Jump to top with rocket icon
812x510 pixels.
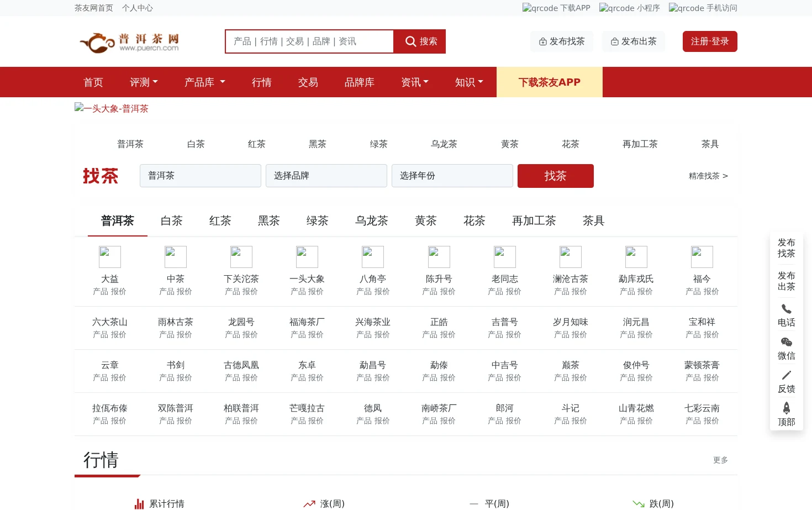[x=787, y=408]
